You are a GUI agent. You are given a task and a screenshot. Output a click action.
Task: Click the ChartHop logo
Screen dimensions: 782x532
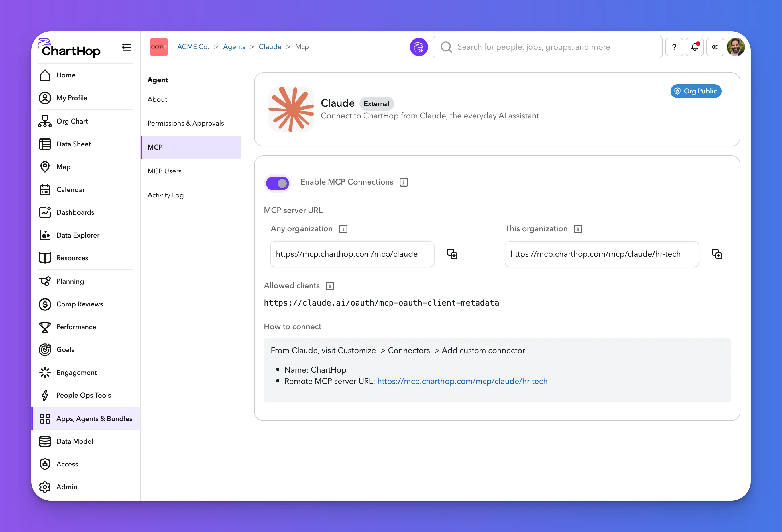[70, 47]
